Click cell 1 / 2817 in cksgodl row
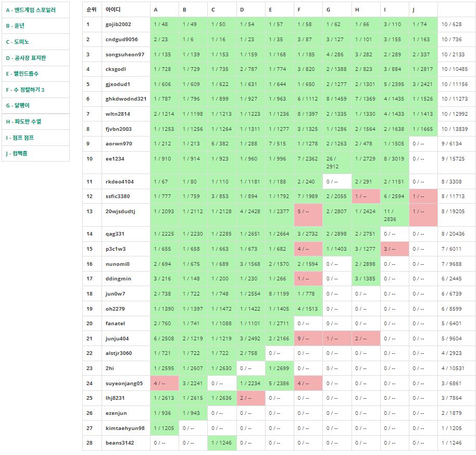 point(422,69)
